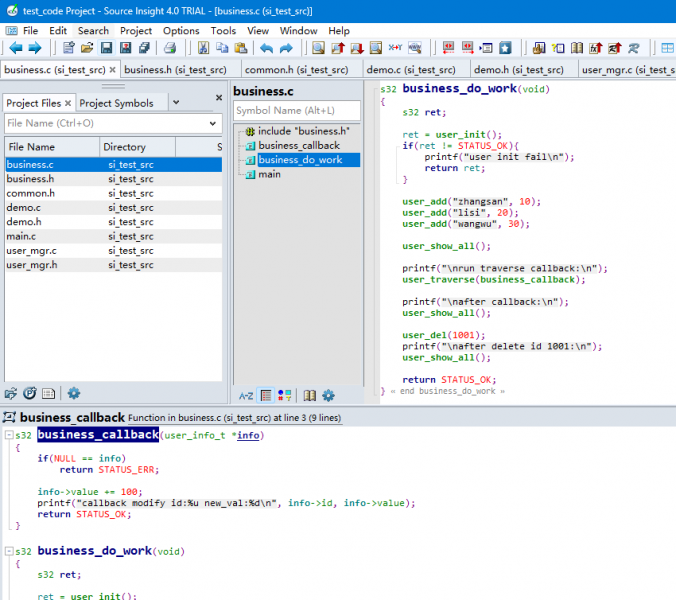Open the File menu
Viewport: 676px width, 600px height.
(30, 31)
